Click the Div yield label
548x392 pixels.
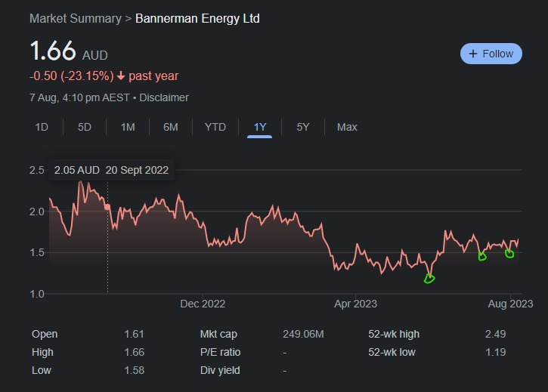pyautogui.click(x=220, y=370)
